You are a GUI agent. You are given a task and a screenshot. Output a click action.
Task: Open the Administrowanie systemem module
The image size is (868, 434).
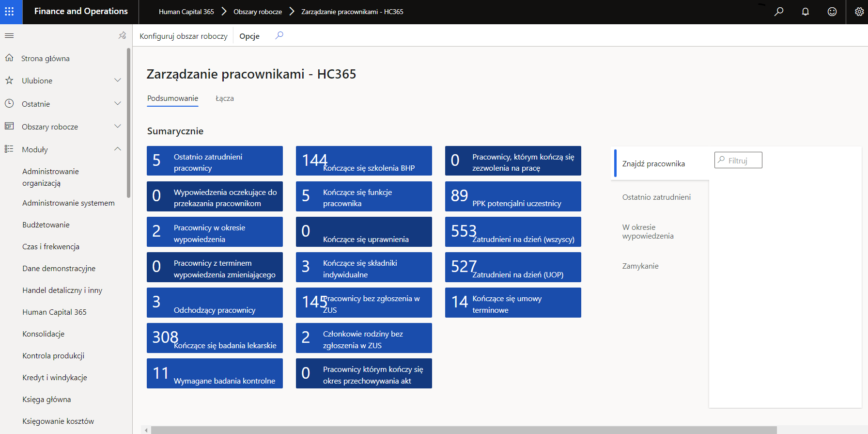68,203
